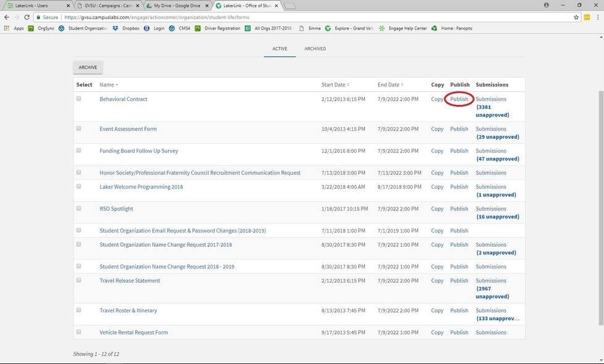Sort forms by Start Date column

[x=335, y=85]
